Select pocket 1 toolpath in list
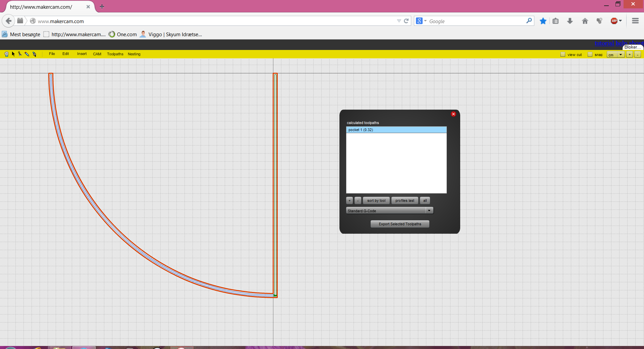 (396, 130)
